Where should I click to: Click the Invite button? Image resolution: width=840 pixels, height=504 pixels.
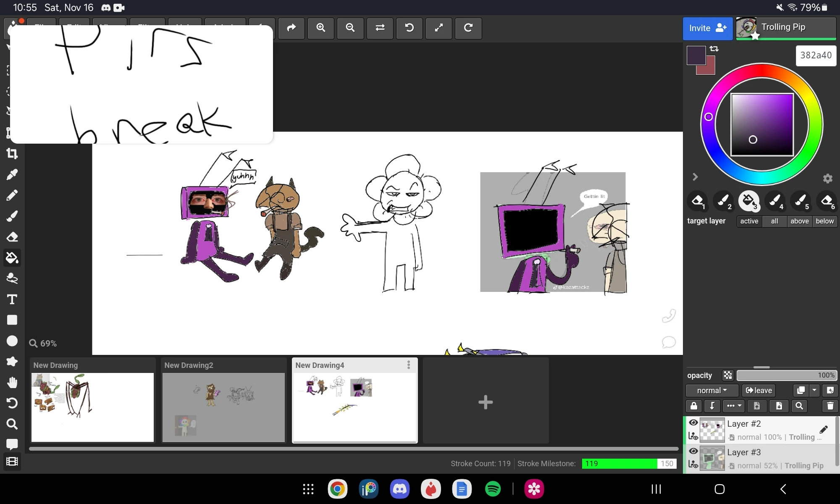click(x=707, y=28)
